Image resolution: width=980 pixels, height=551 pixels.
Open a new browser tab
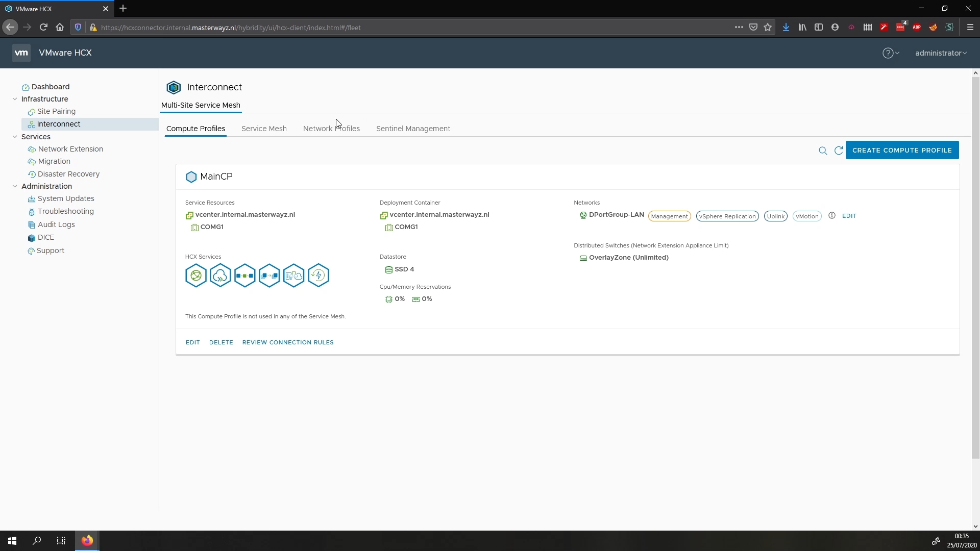(123, 9)
